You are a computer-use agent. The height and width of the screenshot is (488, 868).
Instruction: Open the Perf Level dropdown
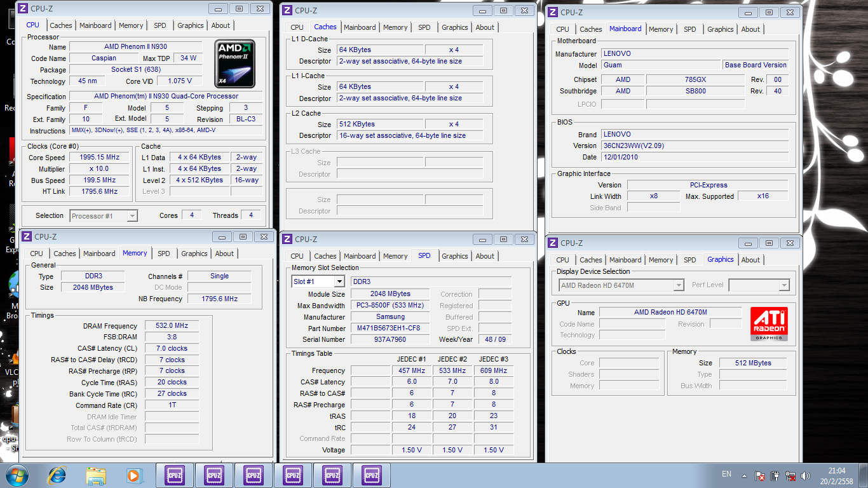click(x=759, y=285)
